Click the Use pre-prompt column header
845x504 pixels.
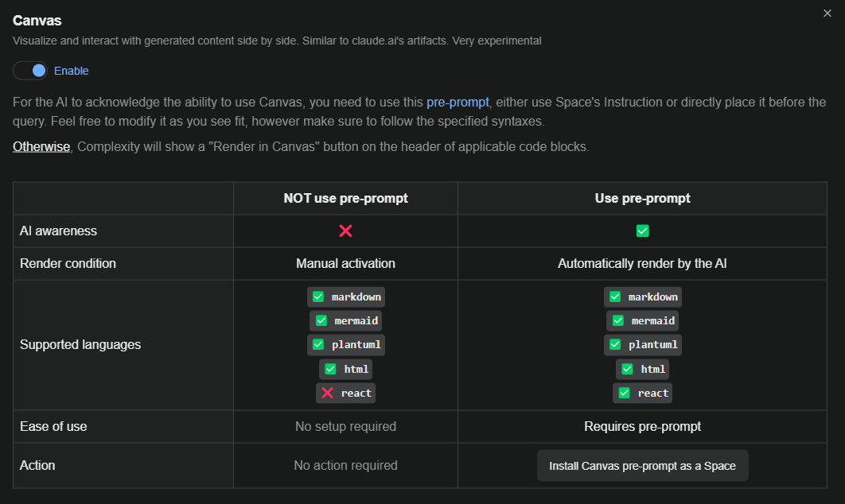point(642,198)
